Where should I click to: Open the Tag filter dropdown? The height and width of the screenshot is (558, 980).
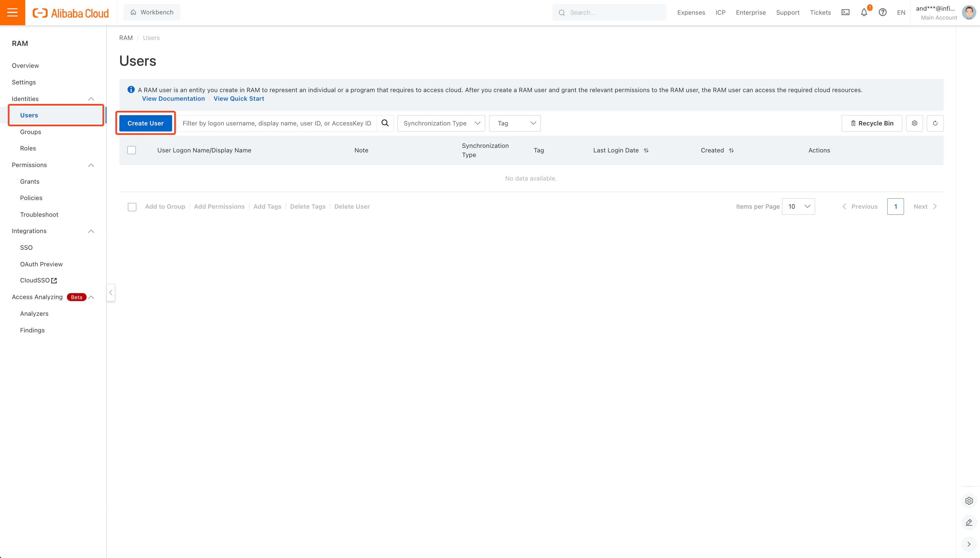(515, 123)
